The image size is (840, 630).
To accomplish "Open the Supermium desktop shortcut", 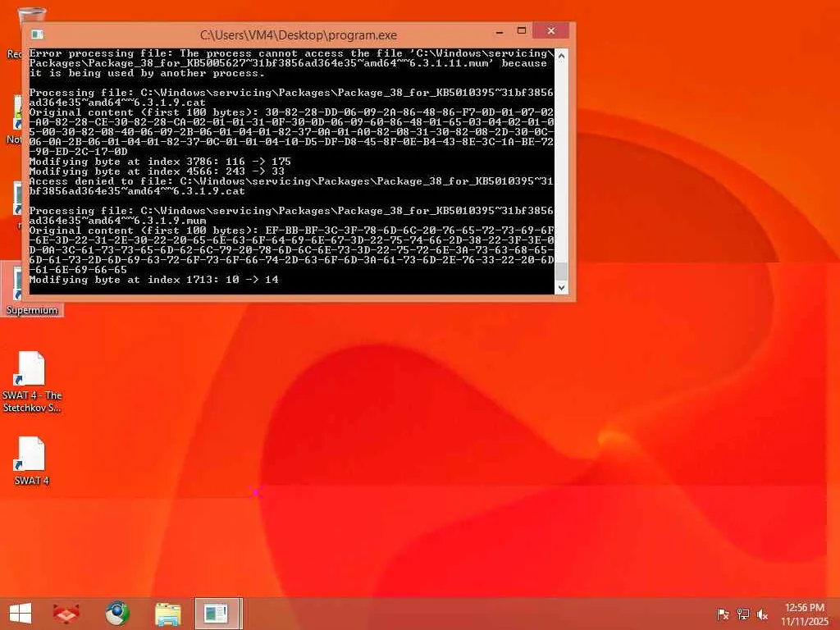I will tap(32, 290).
